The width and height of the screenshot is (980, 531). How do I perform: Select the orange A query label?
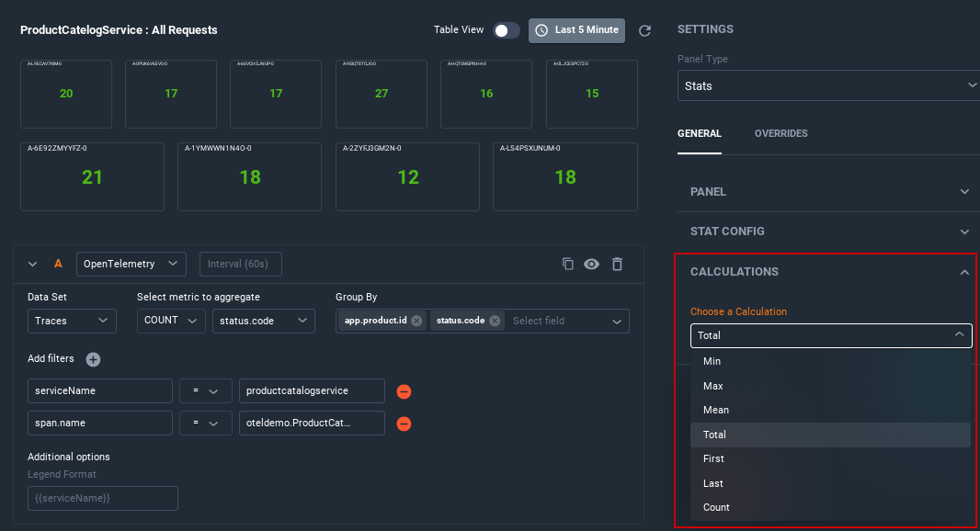coord(58,264)
